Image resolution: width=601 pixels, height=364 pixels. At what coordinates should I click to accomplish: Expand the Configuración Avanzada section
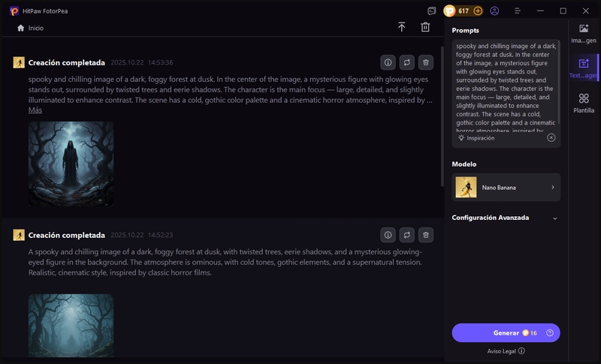click(554, 218)
